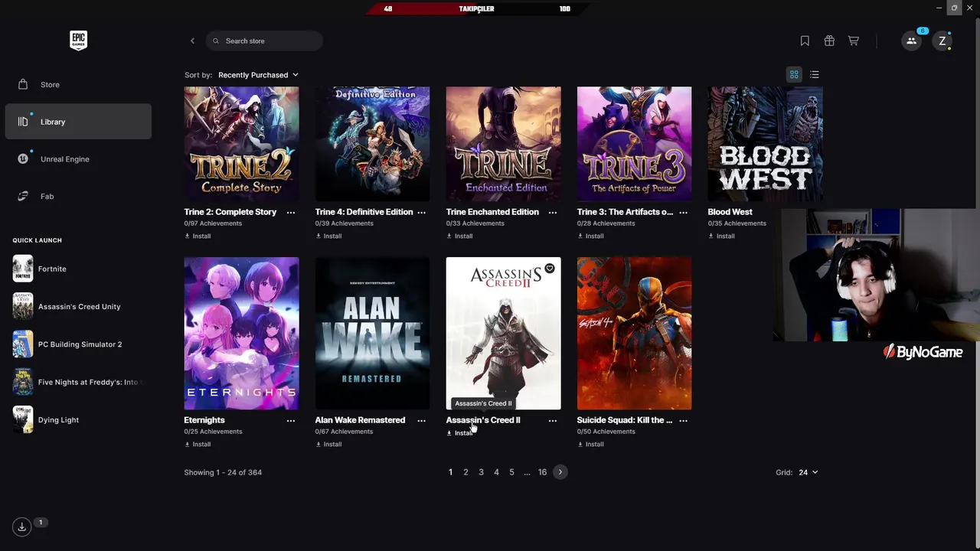The height and width of the screenshot is (551, 980).
Task: Open the shopping cart
Action: click(x=853, y=41)
